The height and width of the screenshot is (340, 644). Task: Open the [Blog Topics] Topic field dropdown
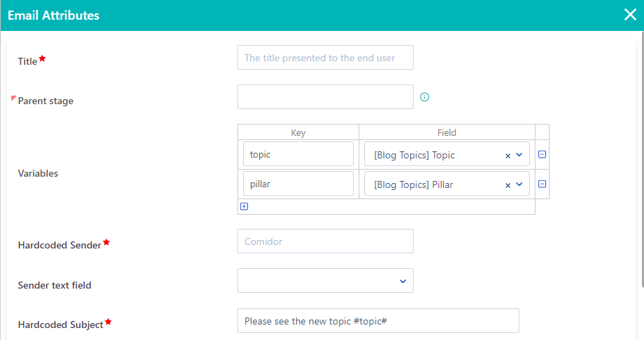519,155
